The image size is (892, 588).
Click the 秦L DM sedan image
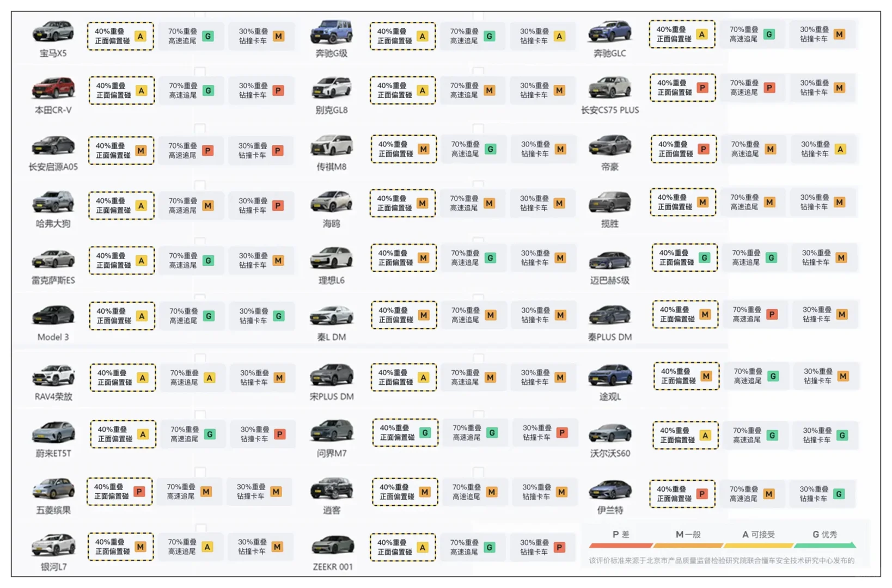(331, 316)
